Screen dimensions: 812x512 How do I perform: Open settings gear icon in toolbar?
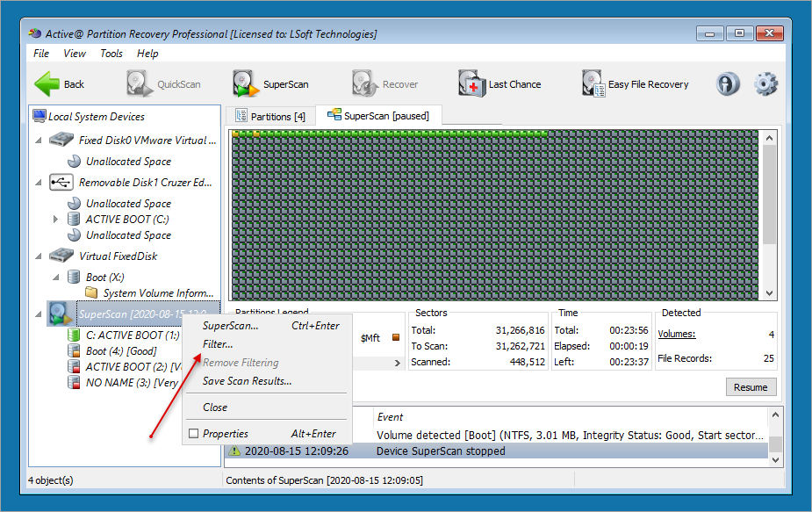765,84
